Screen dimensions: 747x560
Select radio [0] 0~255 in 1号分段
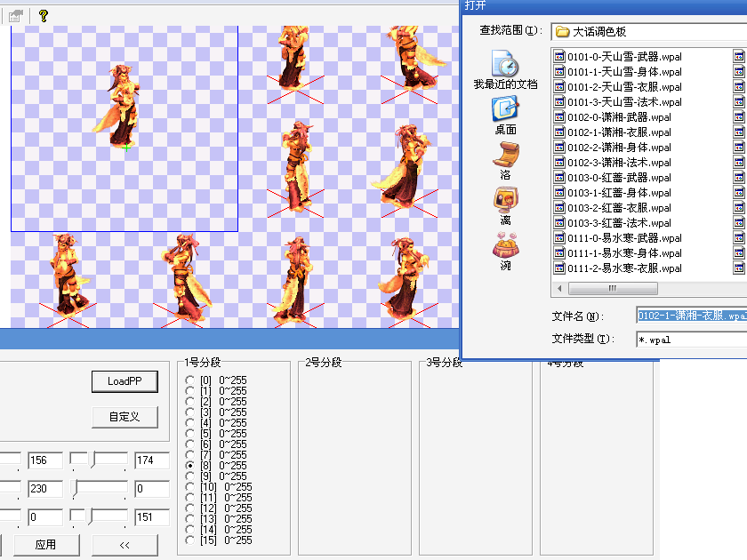pyautogui.click(x=189, y=380)
